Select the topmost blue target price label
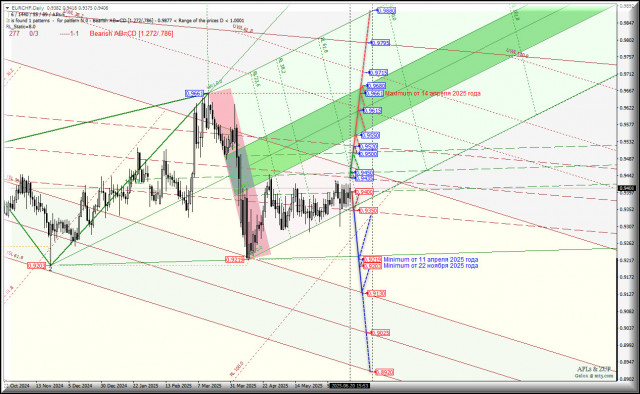 point(386,11)
